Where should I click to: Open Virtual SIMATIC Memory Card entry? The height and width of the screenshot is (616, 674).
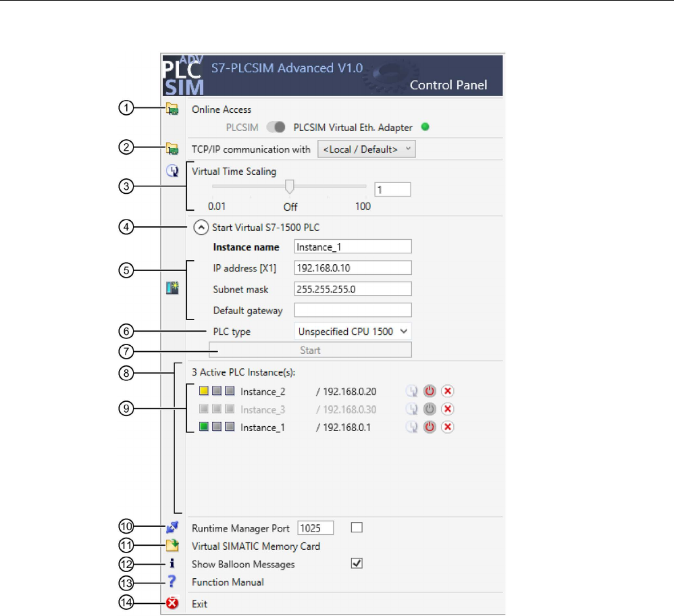256,546
